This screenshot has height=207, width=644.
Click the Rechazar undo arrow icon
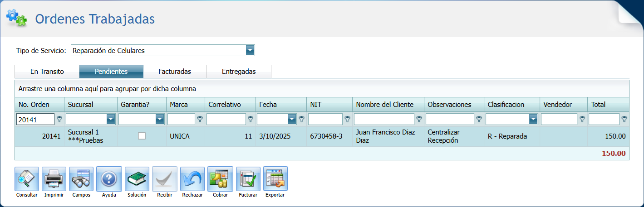[192, 179]
